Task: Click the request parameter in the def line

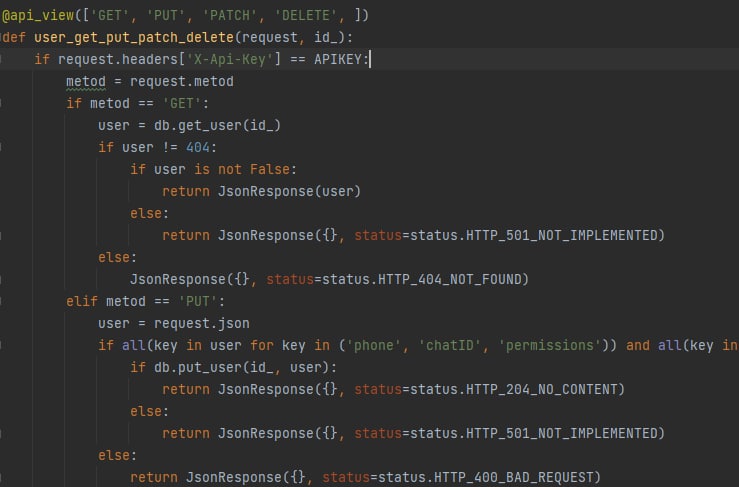Action: pos(270,37)
